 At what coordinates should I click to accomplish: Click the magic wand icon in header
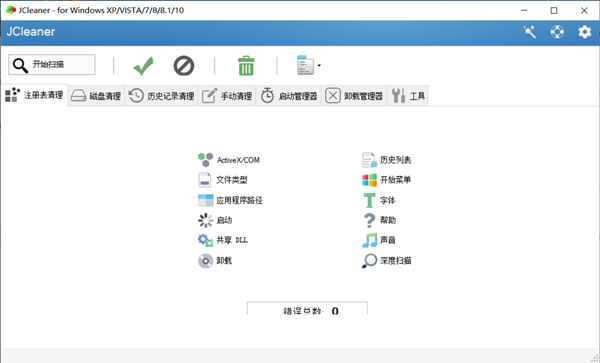coord(530,32)
